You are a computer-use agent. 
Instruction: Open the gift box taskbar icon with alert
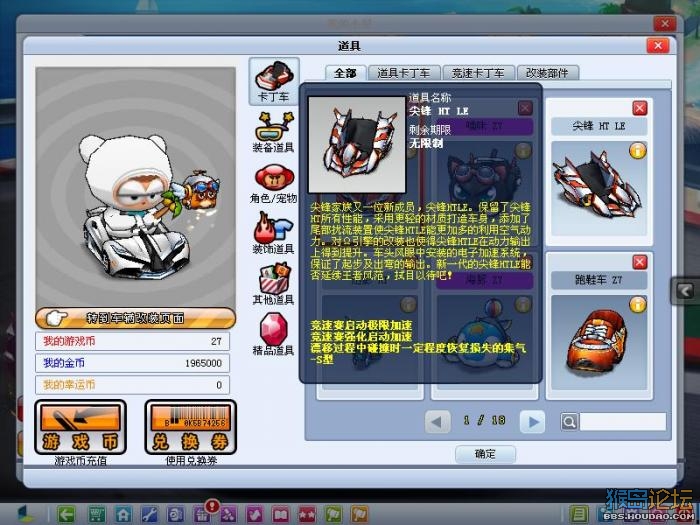click(202, 513)
